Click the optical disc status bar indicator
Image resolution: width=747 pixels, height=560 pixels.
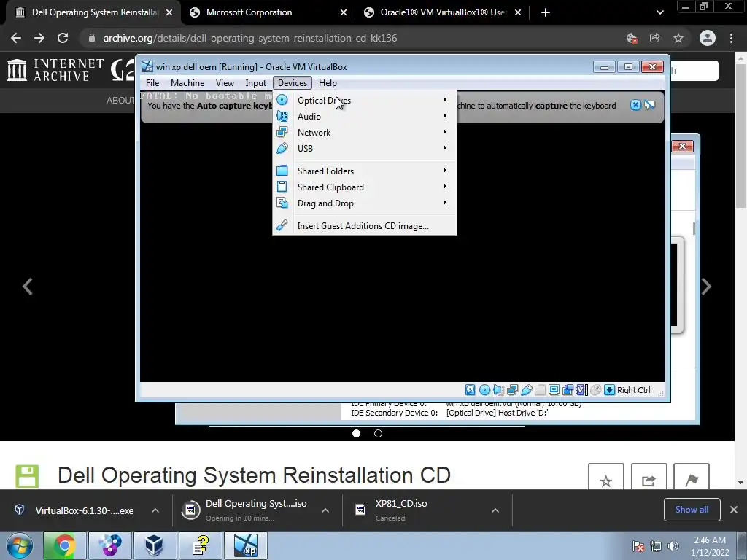click(484, 390)
